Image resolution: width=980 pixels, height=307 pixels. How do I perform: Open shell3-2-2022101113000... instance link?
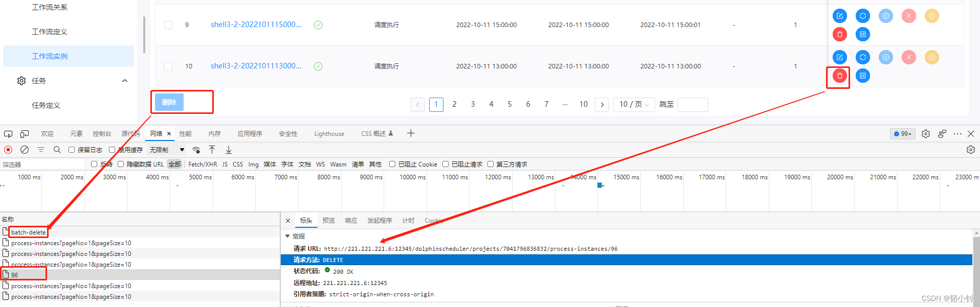[256, 66]
